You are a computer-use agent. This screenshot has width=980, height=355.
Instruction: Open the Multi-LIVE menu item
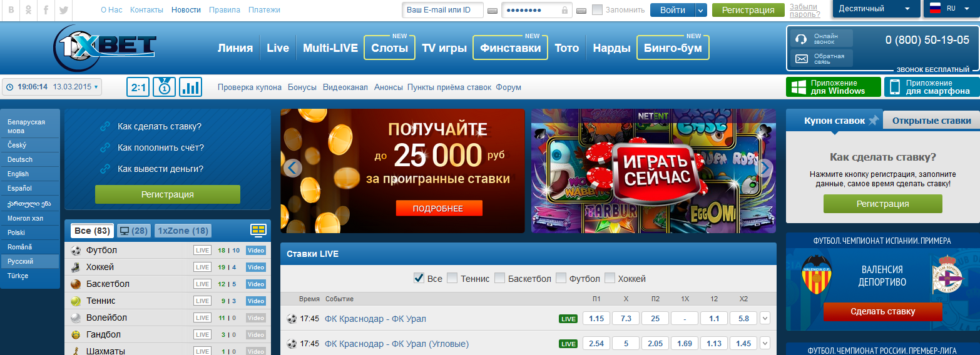[330, 48]
